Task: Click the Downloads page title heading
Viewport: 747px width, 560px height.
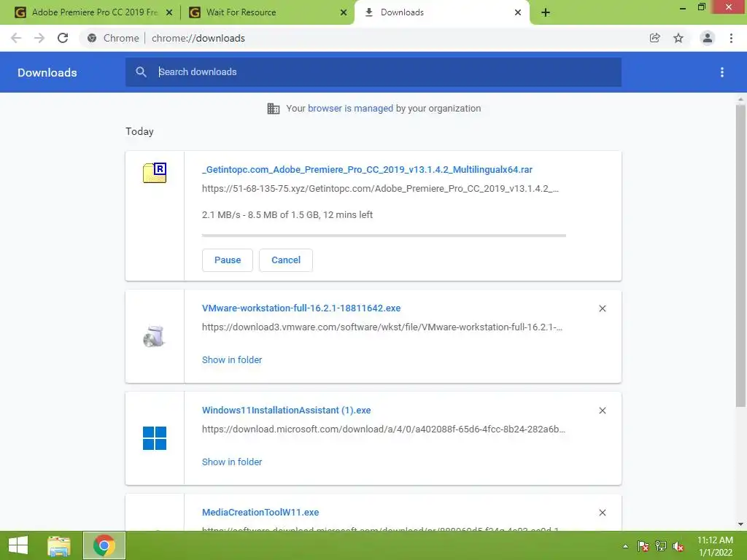Action: tap(47, 72)
